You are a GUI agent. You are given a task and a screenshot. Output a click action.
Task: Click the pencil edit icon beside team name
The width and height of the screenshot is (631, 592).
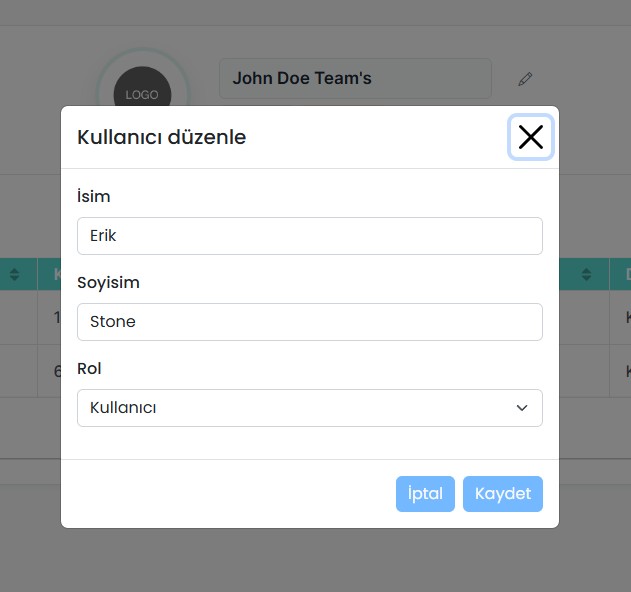click(x=526, y=79)
